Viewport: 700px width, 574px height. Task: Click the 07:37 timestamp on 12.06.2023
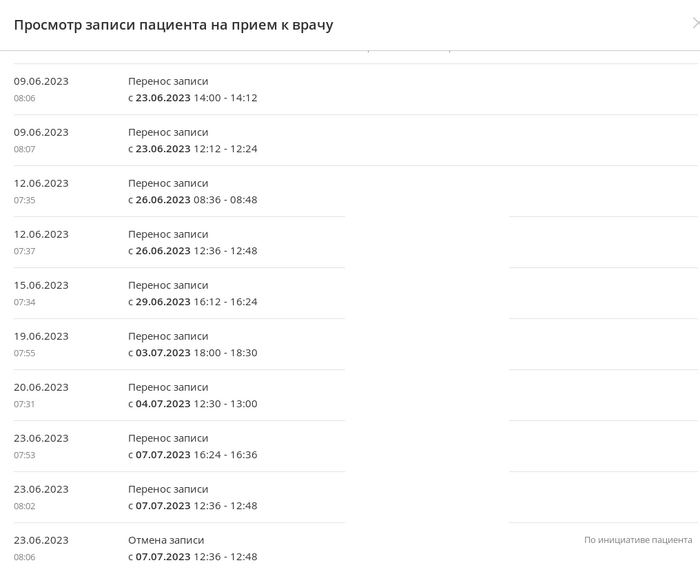(x=25, y=251)
